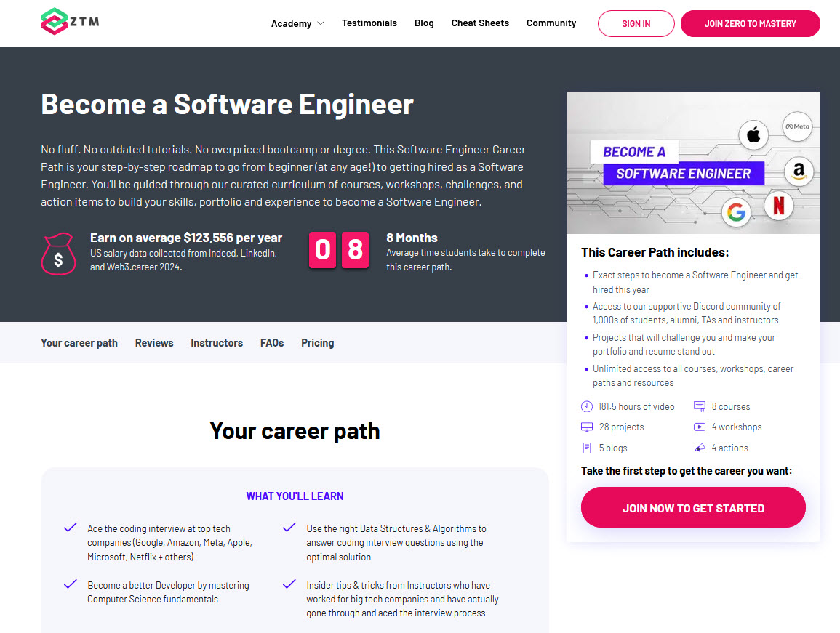Click the monitor icon beside 28 projects
The image size is (840, 633).
[587, 427]
